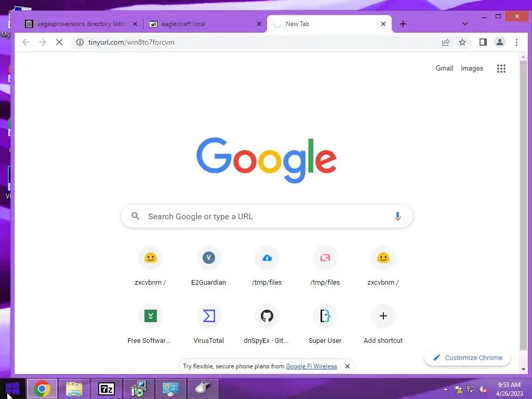
Task: Open the first zxcvbnm / shortcut
Action: (x=150, y=267)
